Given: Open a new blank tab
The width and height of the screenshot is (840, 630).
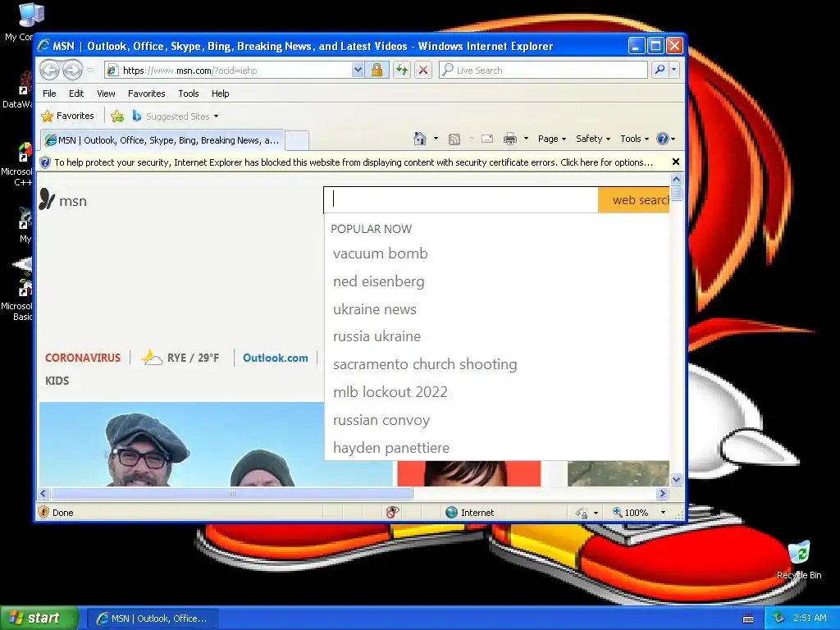Looking at the screenshot, I should tap(297, 141).
